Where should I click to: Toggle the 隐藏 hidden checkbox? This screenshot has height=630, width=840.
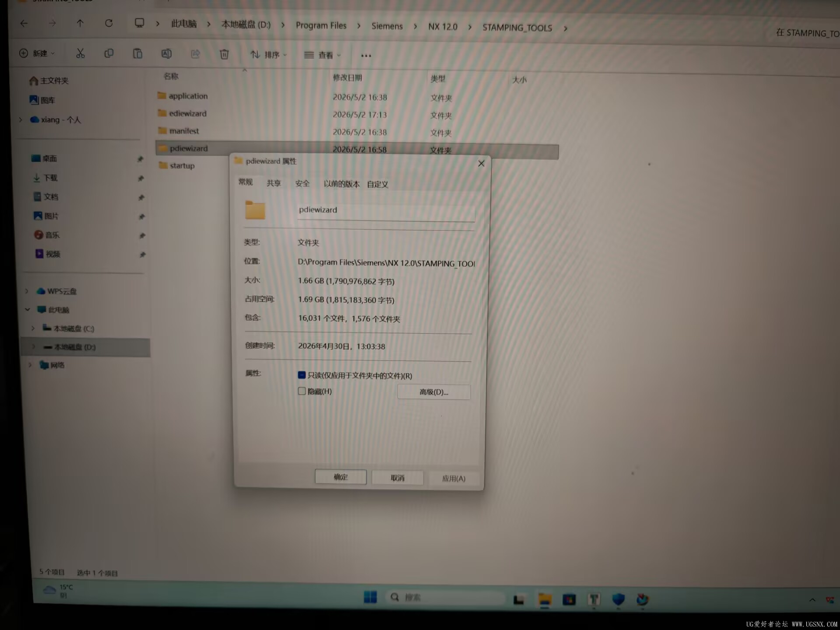(302, 391)
